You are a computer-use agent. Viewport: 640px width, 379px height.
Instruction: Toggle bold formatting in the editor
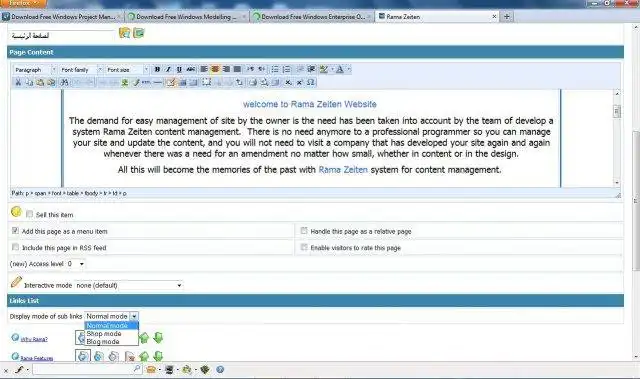pyautogui.click(x=157, y=69)
